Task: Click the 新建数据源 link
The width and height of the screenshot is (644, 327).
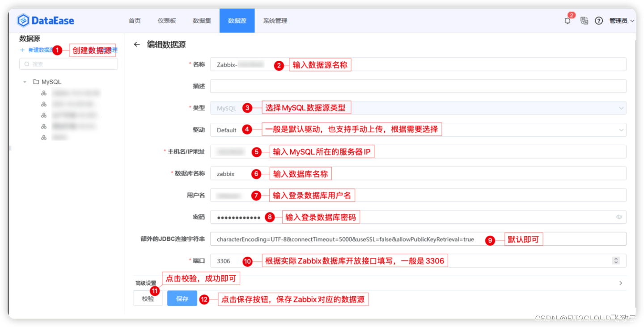Action: coord(37,50)
